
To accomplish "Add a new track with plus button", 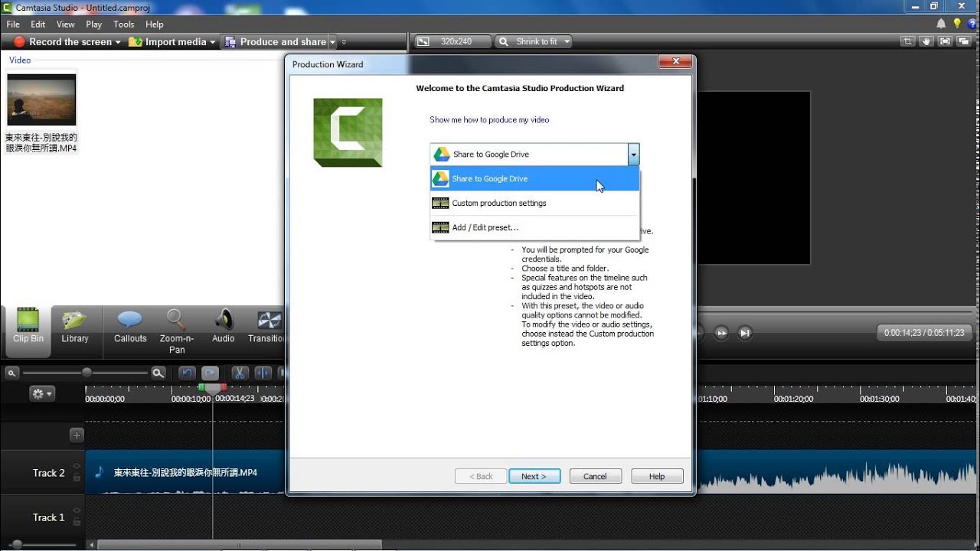I will 77,435.
